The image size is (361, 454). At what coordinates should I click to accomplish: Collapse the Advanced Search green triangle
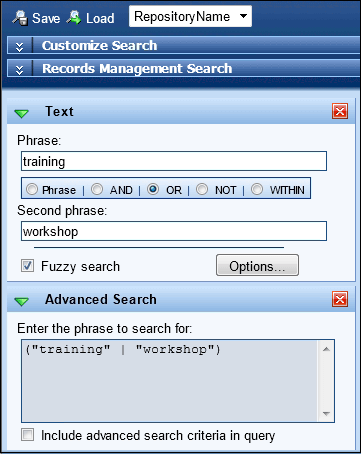[x=22, y=301]
